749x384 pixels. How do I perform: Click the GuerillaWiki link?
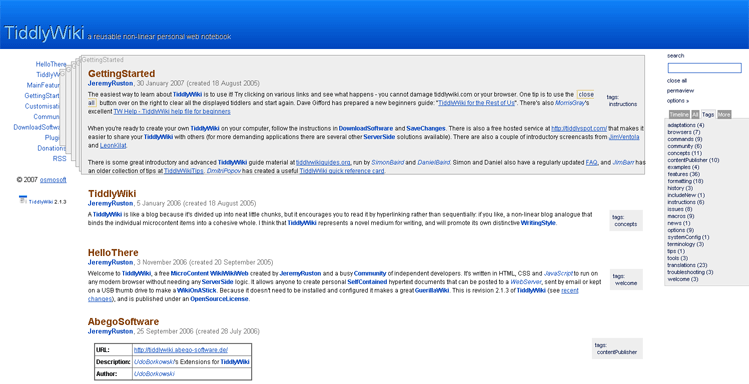[x=432, y=290]
